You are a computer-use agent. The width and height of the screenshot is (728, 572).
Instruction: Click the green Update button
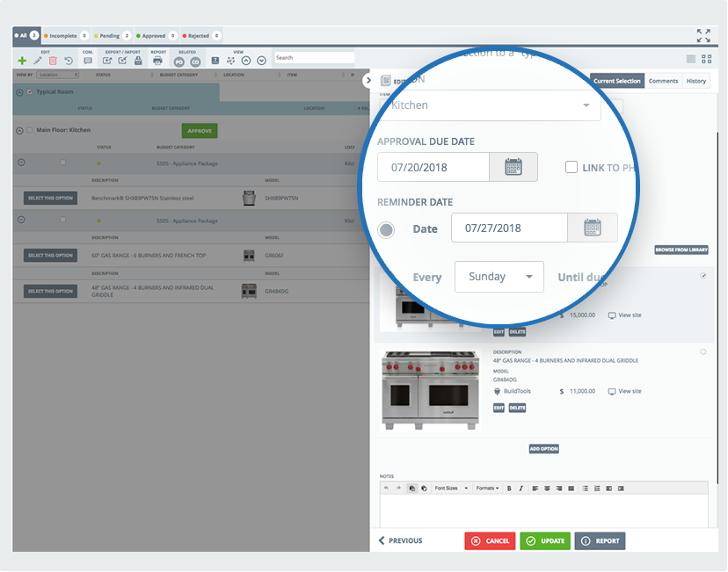point(545,540)
